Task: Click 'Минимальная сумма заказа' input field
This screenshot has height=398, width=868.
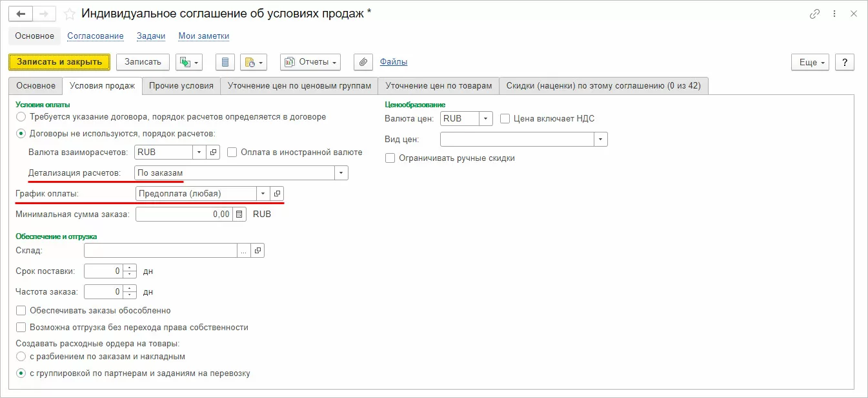Action: pos(184,214)
